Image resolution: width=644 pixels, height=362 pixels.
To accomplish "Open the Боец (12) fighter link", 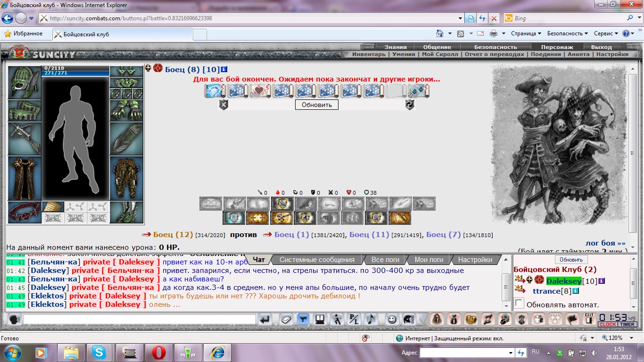I will point(173,235).
